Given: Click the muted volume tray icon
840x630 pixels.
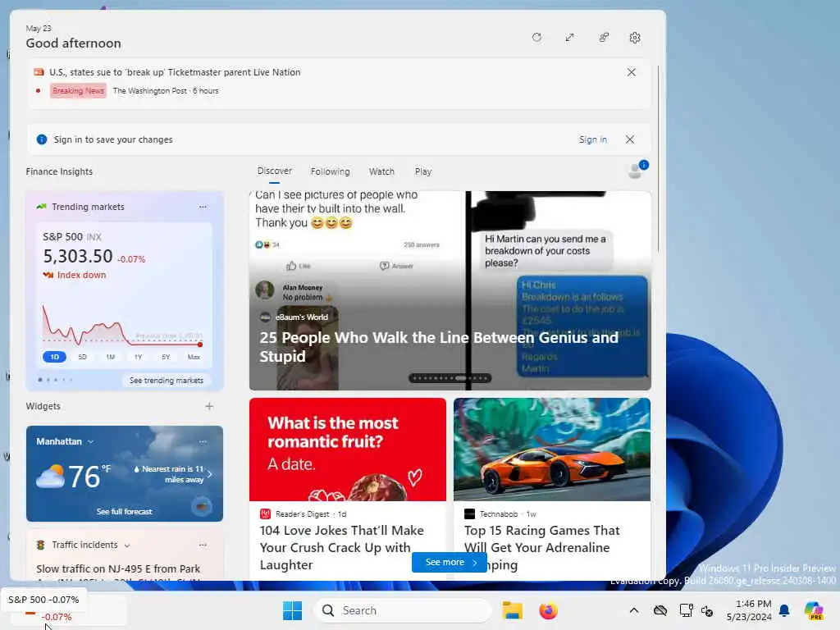Looking at the screenshot, I should (706, 610).
